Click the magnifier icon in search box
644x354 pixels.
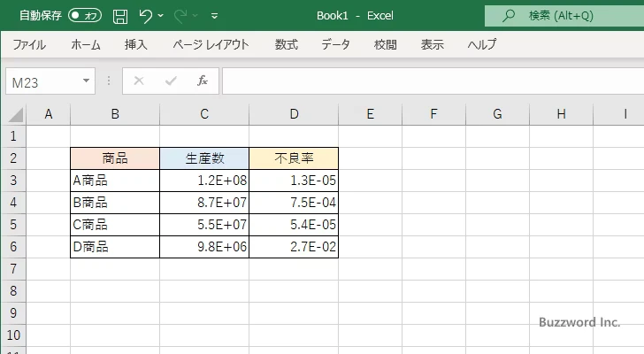[508, 16]
